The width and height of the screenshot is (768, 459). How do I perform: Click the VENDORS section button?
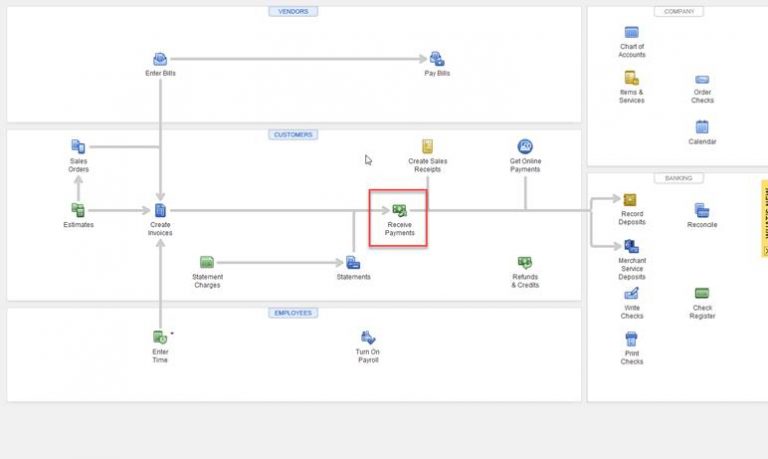pyautogui.click(x=292, y=11)
